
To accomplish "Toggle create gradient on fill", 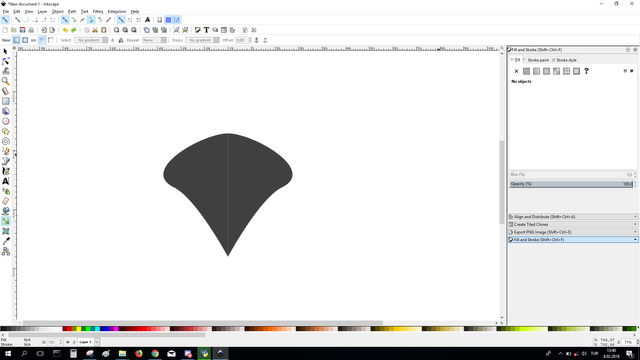I will tap(42, 40).
